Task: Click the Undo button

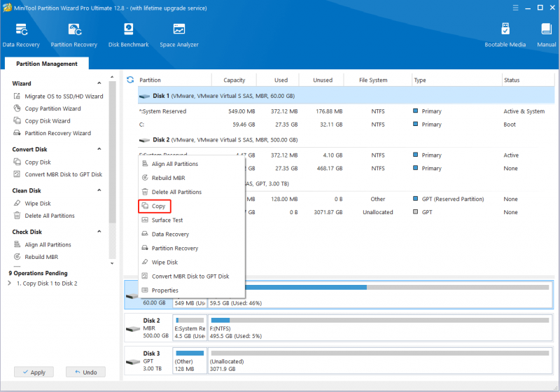Action: click(x=85, y=372)
